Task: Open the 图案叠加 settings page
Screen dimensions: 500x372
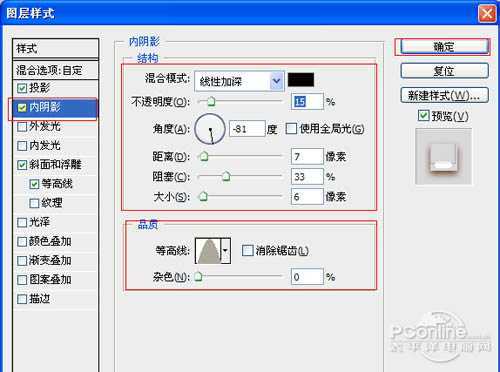Action: click(x=50, y=280)
